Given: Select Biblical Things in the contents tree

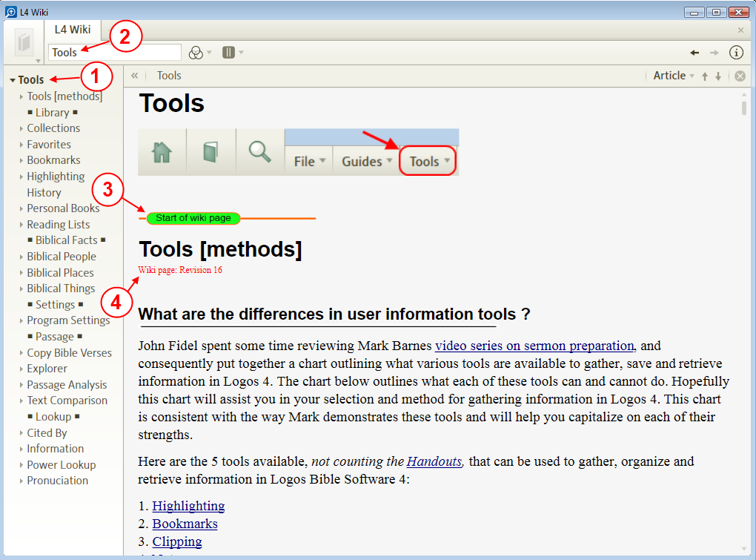Looking at the screenshot, I should 61,289.
